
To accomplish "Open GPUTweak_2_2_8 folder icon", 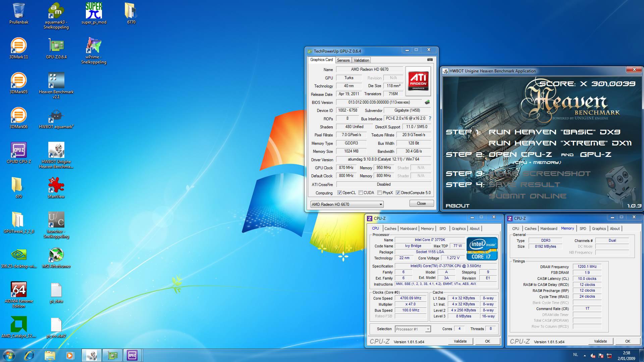I will coord(19,223).
